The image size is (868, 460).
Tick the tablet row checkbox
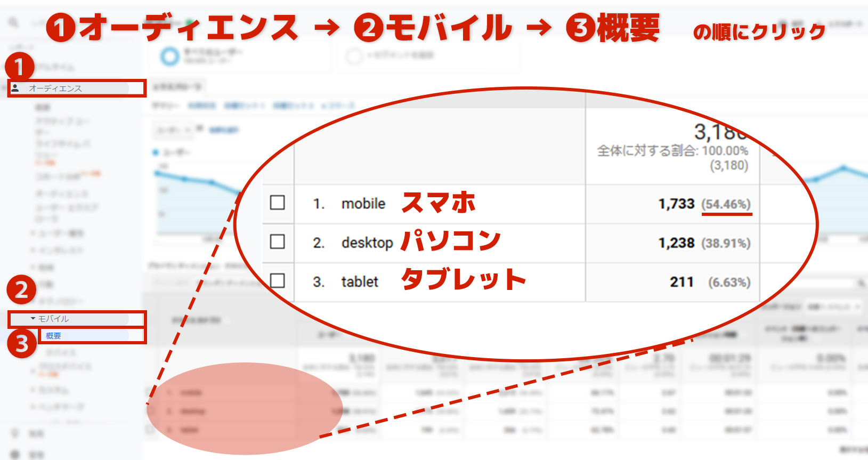tap(277, 280)
